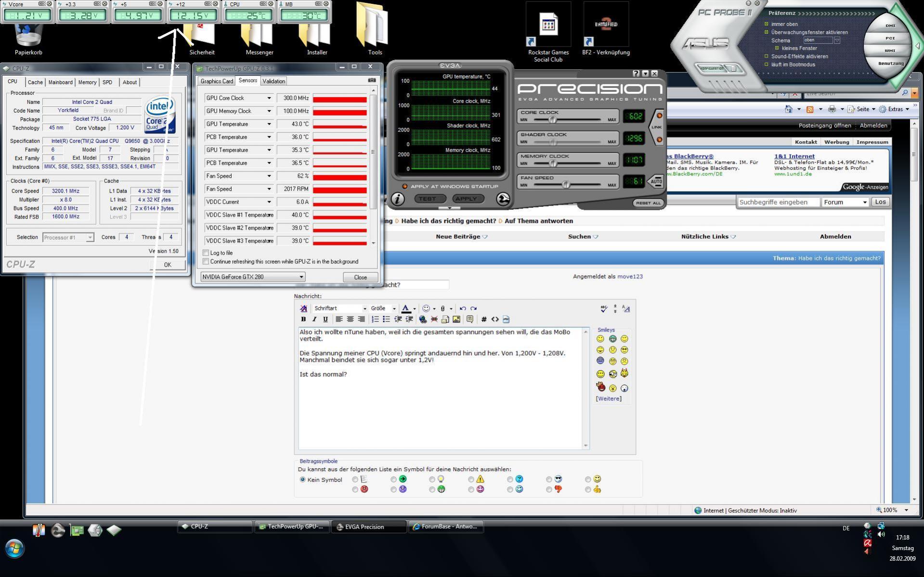
Task: Redo edit in message editor
Action: (474, 308)
